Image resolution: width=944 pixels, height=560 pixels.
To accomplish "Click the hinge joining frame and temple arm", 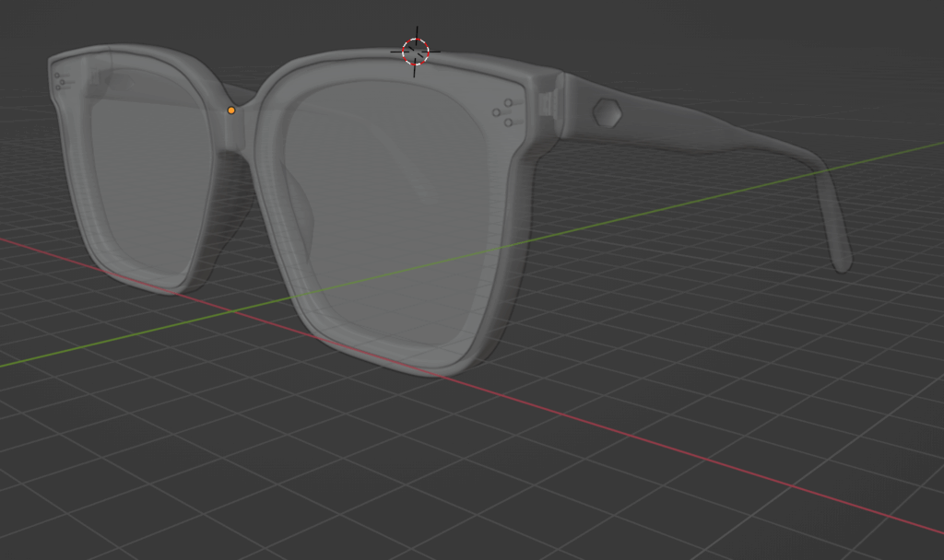I will point(549,103).
